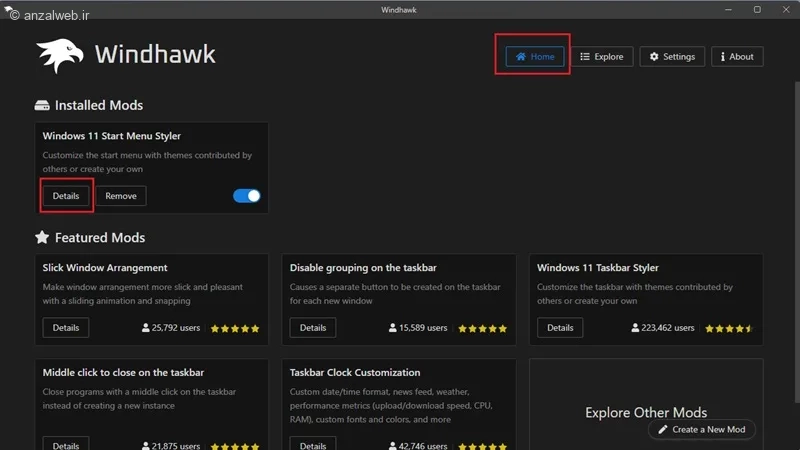The height and width of the screenshot is (450, 800).
Task: Click the pencil icon on Create a New Mod
Action: tap(662, 429)
